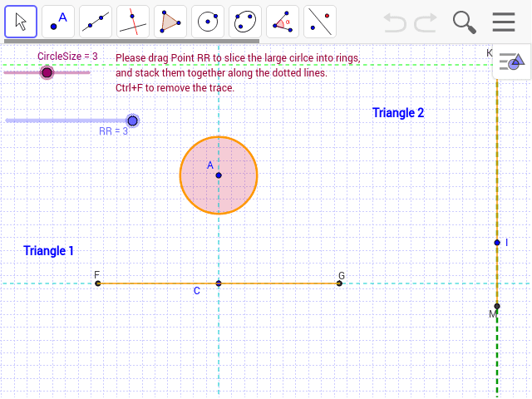
Task: Click the 'Ctrl+F to remove the trace' text
Action: coord(175,88)
